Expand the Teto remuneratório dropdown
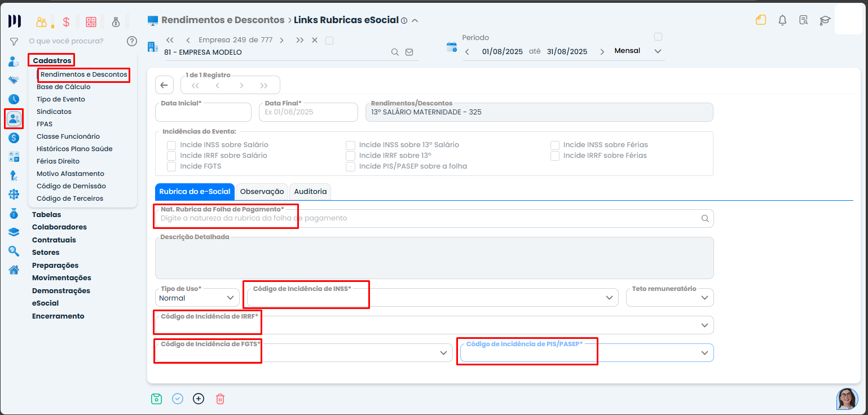Screen dimensions: 868x415 (x=670, y=298)
